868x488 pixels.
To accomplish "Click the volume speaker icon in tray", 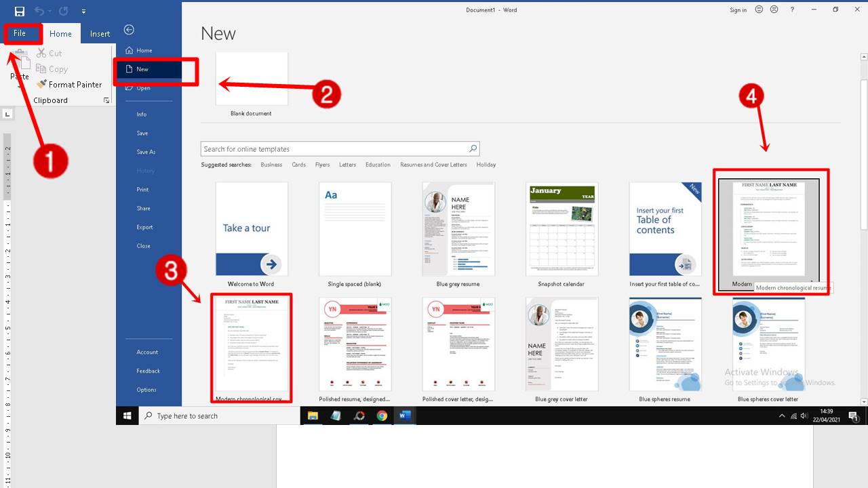I will (804, 415).
